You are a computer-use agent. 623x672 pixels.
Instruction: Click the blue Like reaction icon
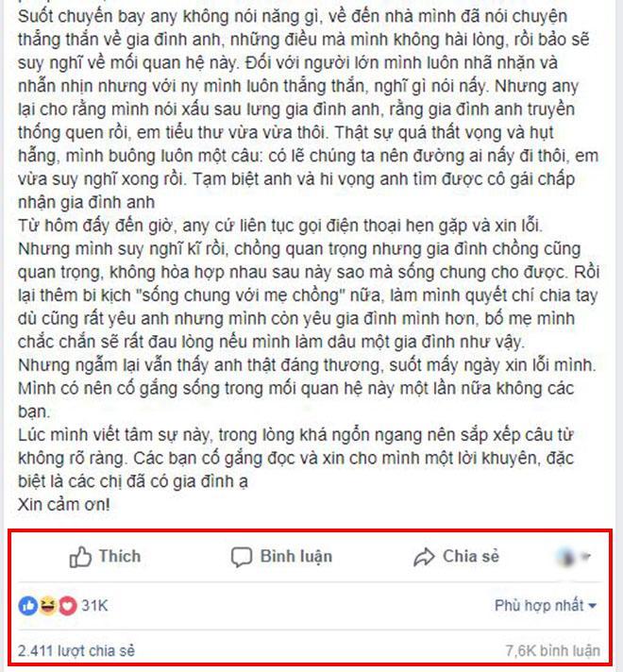[x=28, y=606]
